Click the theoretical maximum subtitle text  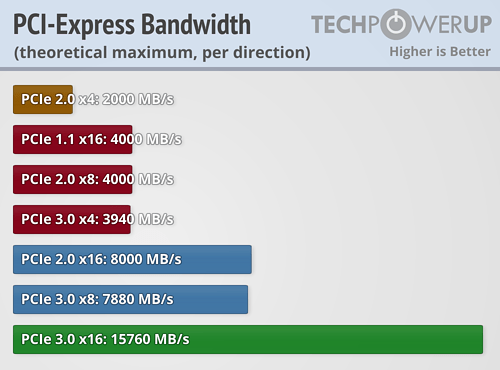[162, 53]
